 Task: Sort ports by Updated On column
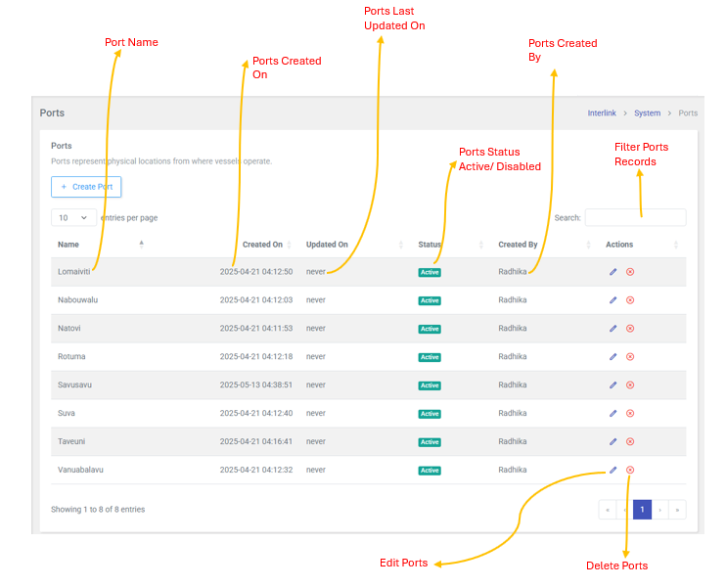point(327,245)
